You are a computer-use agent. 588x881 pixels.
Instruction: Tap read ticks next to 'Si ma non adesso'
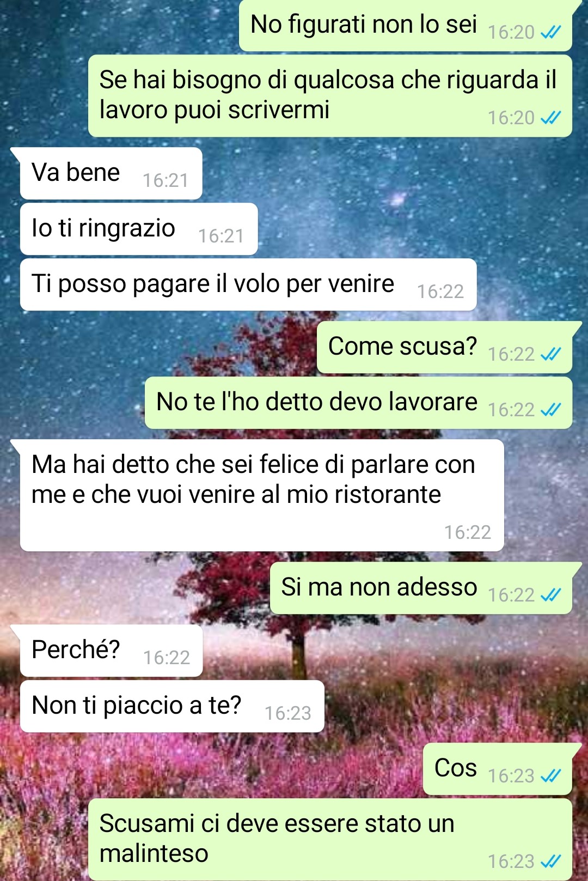pos(550,595)
